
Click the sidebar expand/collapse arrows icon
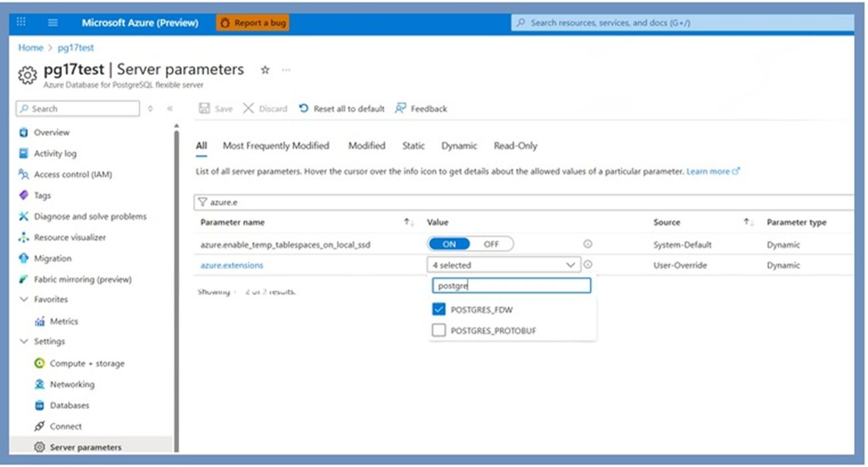pos(150,109)
